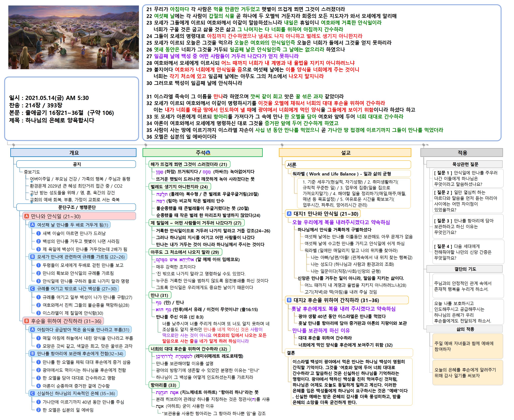
Task: Click 주일 예배 자녀들과 함께 예배에 참여하자 box
Action: click(x=468, y=346)
